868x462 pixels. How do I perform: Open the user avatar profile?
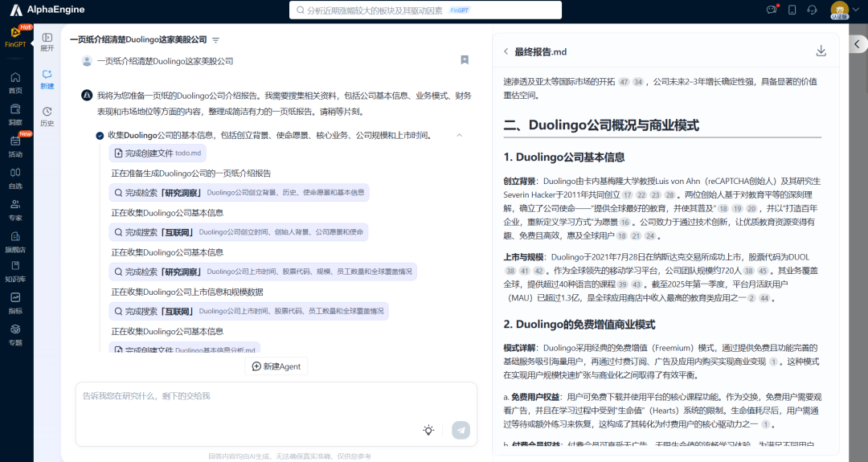pos(839,10)
